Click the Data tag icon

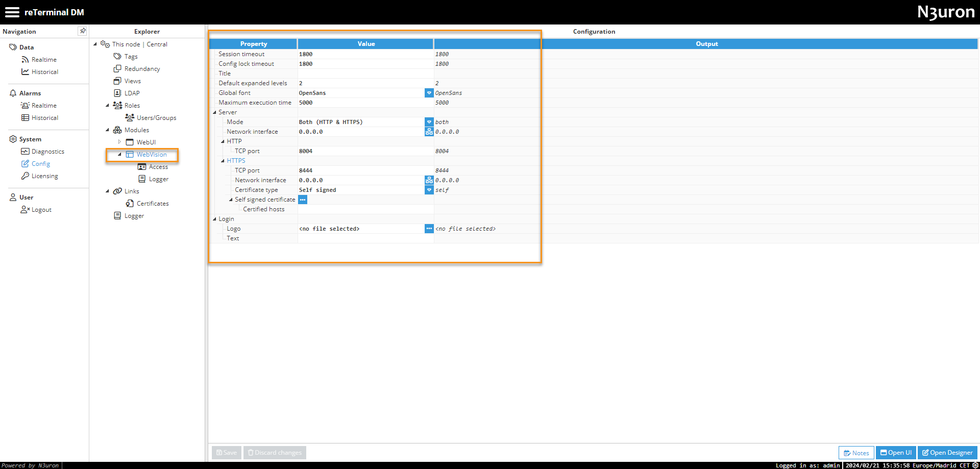point(13,47)
